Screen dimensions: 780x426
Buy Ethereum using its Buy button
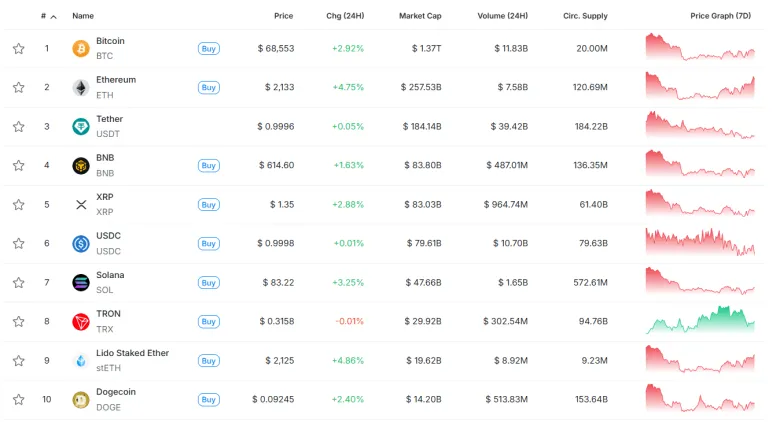pyautogui.click(x=208, y=88)
